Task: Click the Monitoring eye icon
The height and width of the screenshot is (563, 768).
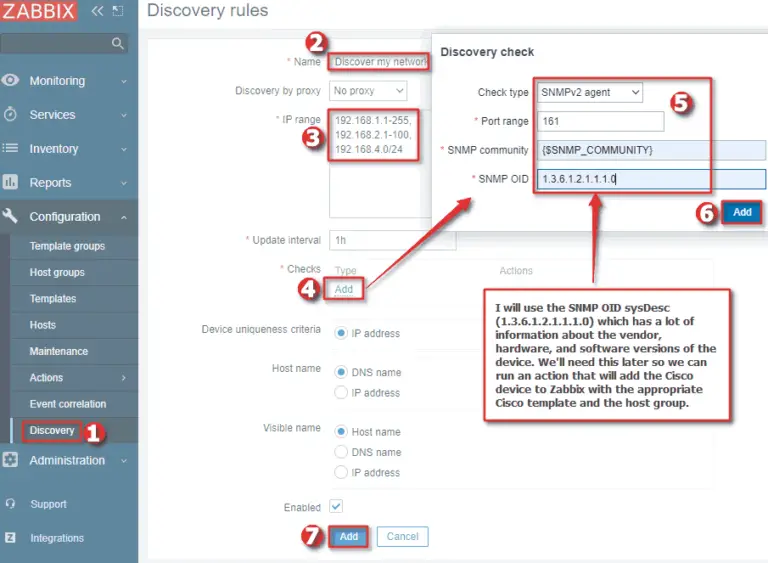Action: [x=10, y=80]
